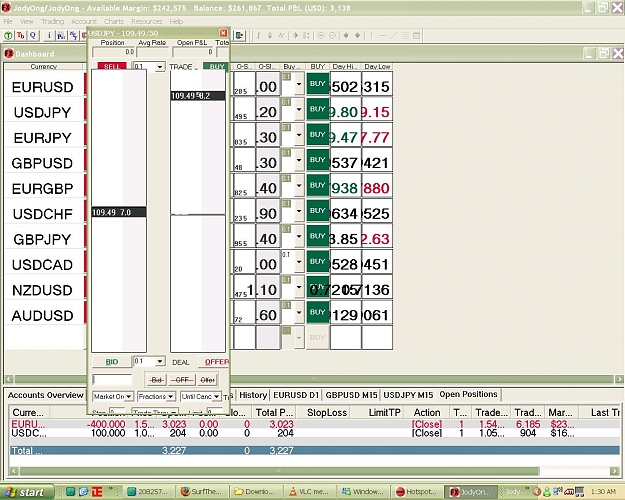Image resolution: width=625 pixels, height=500 pixels.
Task: Open the Hotspot taskbar item
Action: pos(417,492)
